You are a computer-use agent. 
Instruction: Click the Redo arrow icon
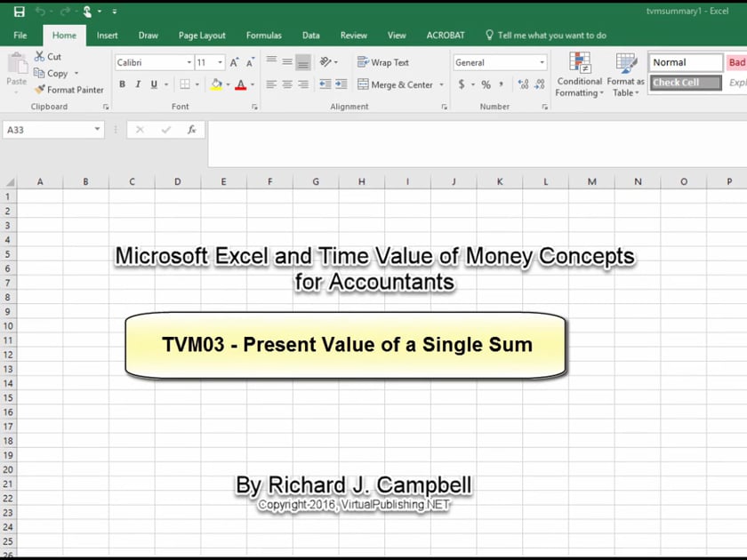click(x=65, y=12)
